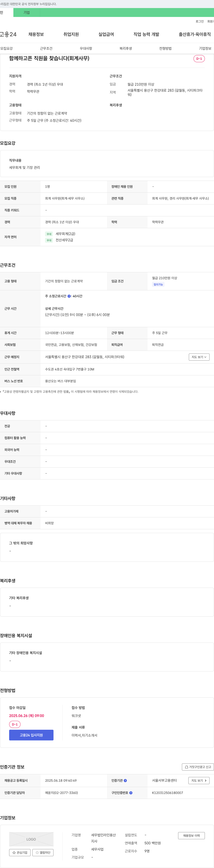Block viewing with the 열람차단 button
This screenshot has width=214, height=868.
click(43, 852)
